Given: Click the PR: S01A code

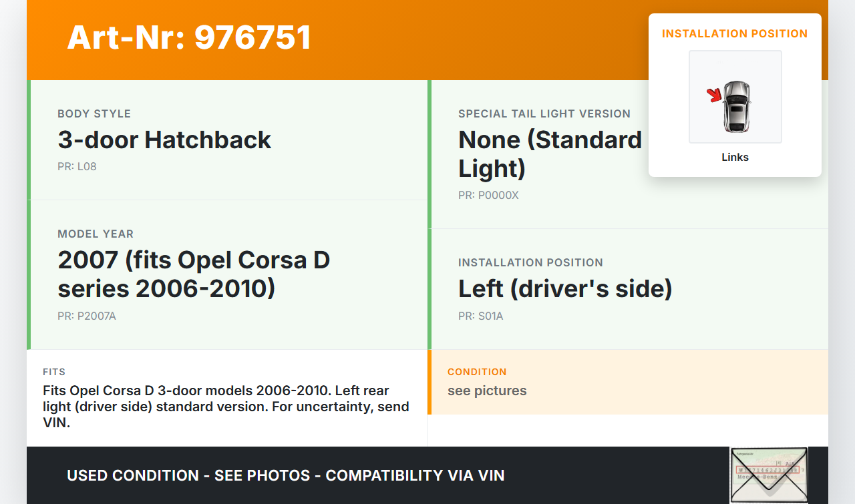Looking at the screenshot, I should (480, 316).
